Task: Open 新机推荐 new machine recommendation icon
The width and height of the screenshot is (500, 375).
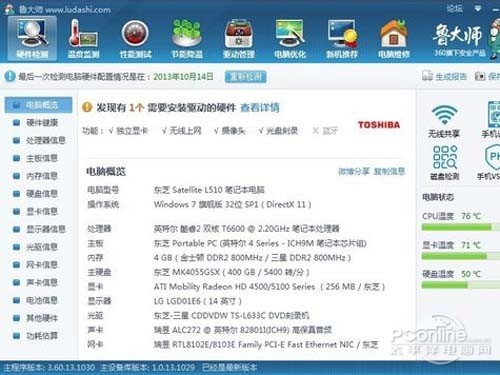Action: tap(342, 38)
